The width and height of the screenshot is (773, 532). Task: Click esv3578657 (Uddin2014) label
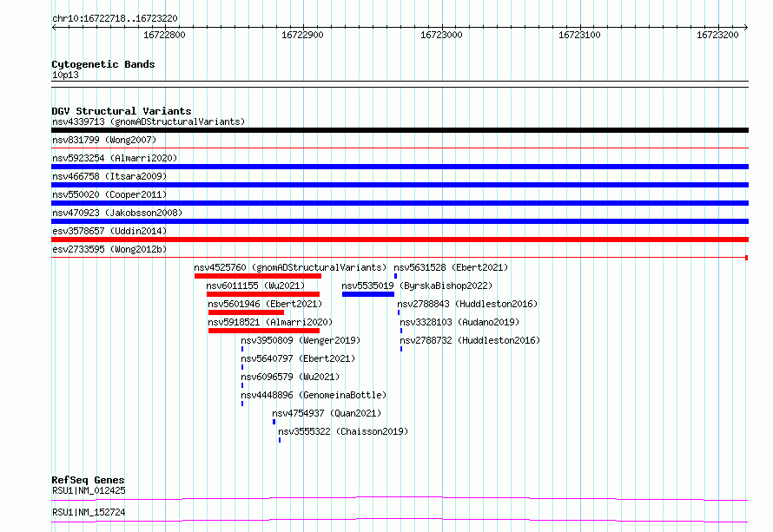click(x=109, y=231)
